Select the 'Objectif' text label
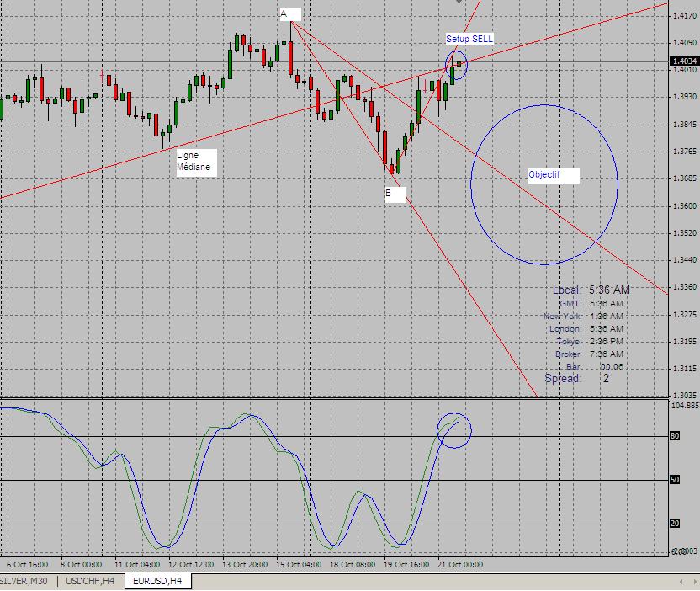Screen dimensions: 700x591 pyautogui.click(x=554, y=174)
